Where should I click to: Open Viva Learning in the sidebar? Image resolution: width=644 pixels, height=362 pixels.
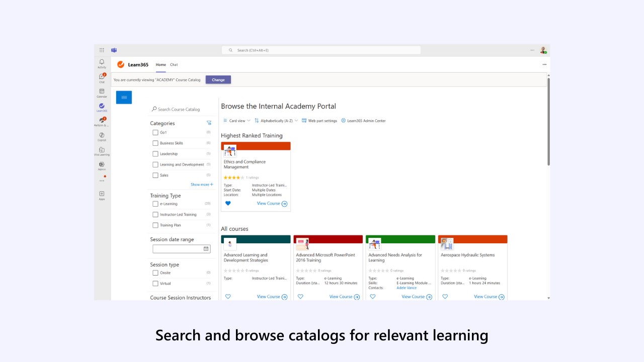click(102, 151)
